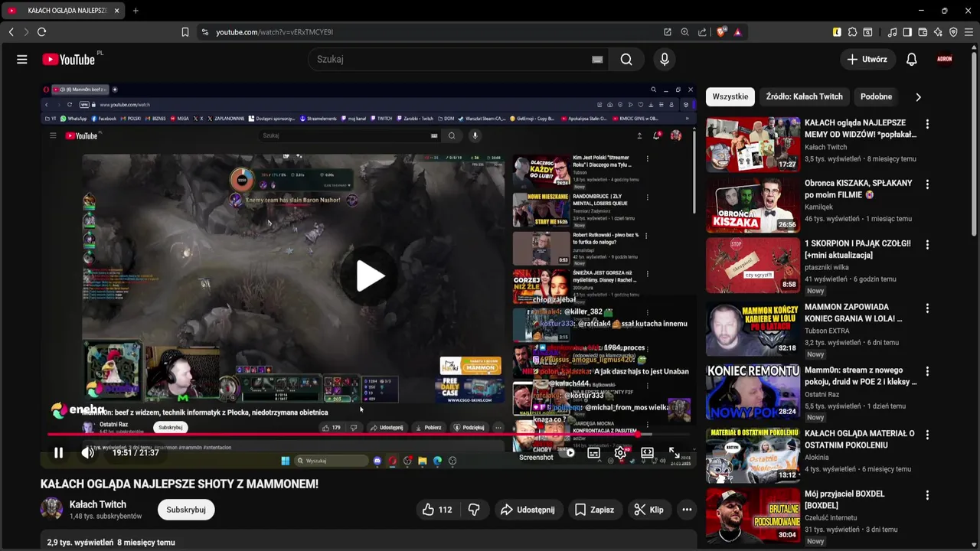Enter fullscreen mode
Viewport: 980px width, 551px height.
coord(675,452)
